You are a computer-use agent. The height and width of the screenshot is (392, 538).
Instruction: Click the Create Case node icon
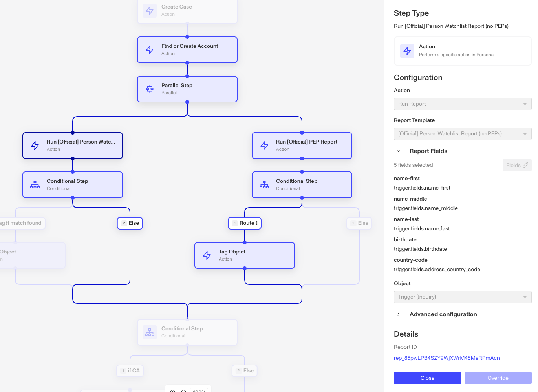[150, 11]
